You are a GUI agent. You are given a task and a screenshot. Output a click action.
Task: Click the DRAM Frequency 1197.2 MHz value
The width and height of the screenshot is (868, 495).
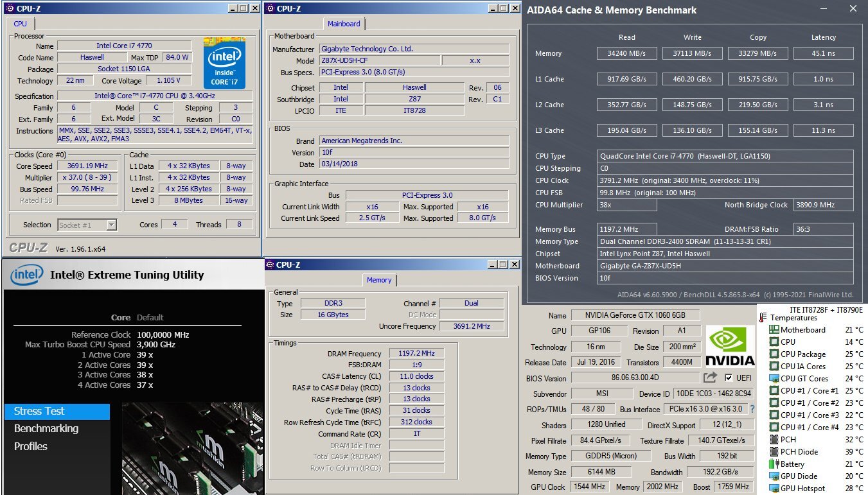(416, 354)
